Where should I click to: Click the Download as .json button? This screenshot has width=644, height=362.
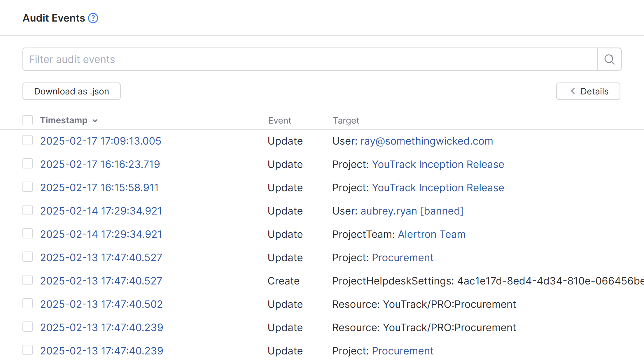click(x=71, y=91)
